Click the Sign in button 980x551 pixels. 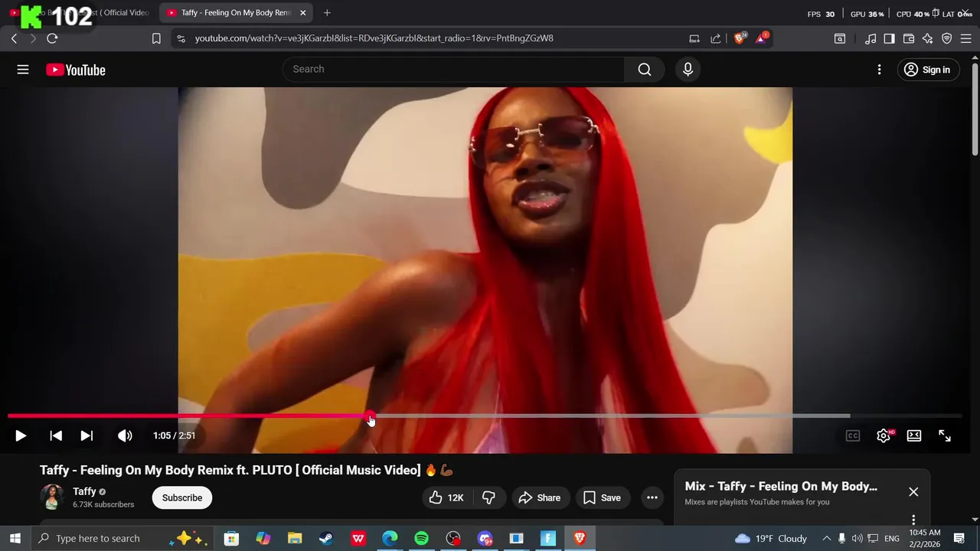[927, 70]
